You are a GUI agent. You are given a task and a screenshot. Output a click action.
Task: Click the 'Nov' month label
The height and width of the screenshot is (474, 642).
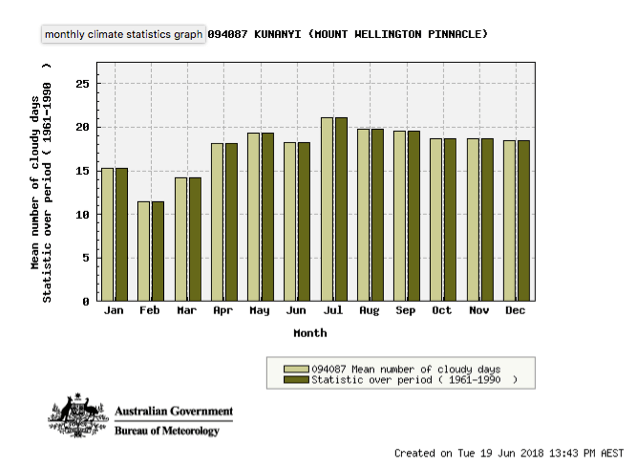click(x=479, y=310)
